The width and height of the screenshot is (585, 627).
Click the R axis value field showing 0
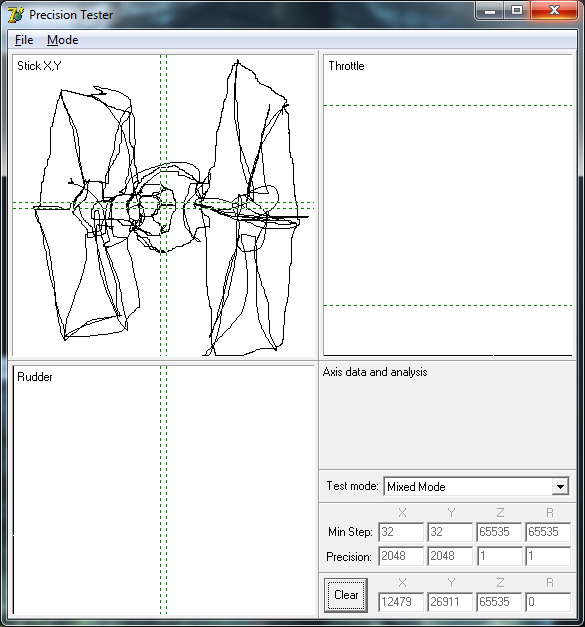tap(548, 602)
